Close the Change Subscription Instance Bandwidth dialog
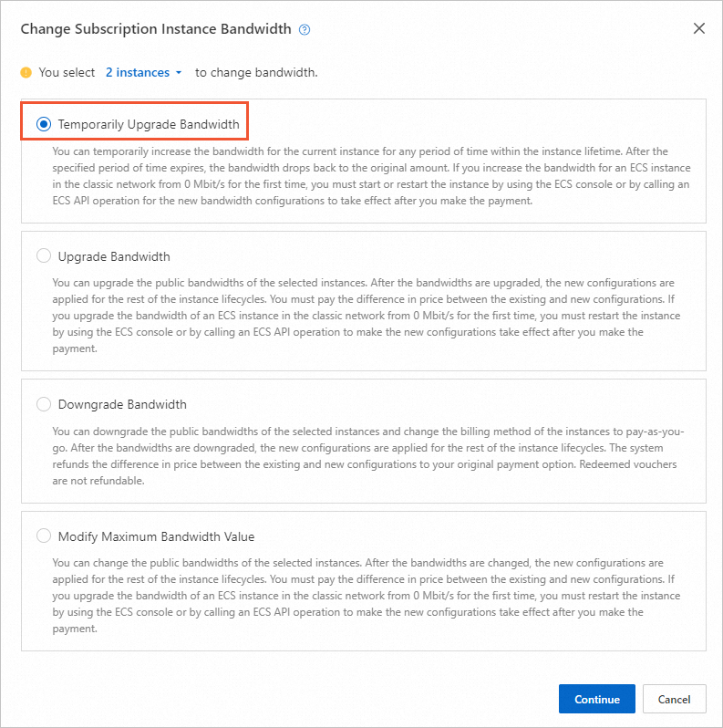This screenshot has width=723, height=728. (699, 28)
